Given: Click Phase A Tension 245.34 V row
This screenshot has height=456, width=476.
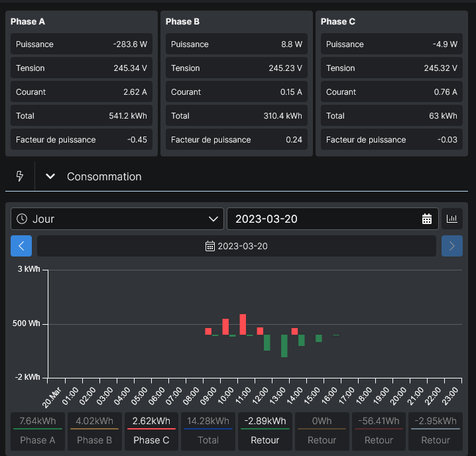Looking at the screenshot, I should 82,68.
